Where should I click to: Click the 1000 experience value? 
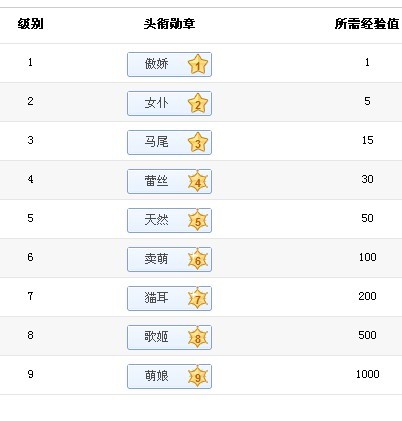tap(367, 374)
